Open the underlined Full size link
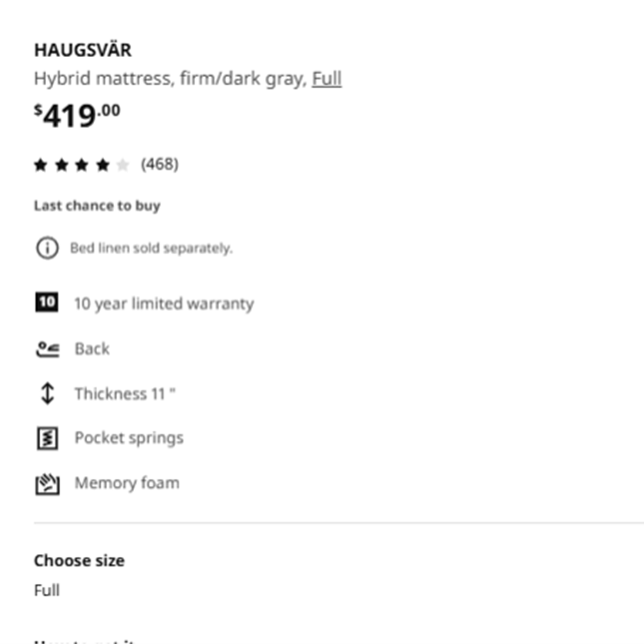The width and height of the screenshot is (644, 644). point(327,79)
